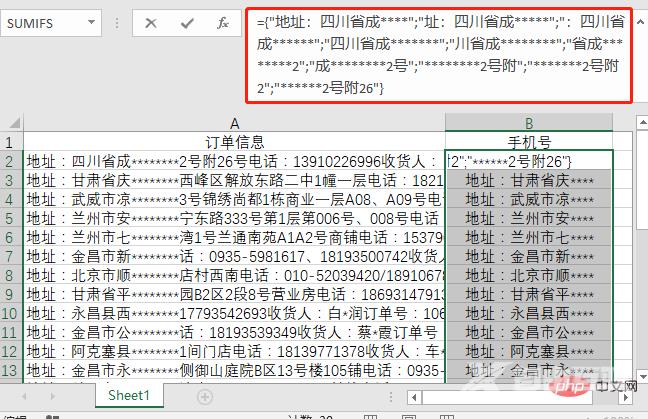The width and height of the screenshot is (648, 419).
Task: Click cell A2 with 四川省成 address
Action: (234, 161)
